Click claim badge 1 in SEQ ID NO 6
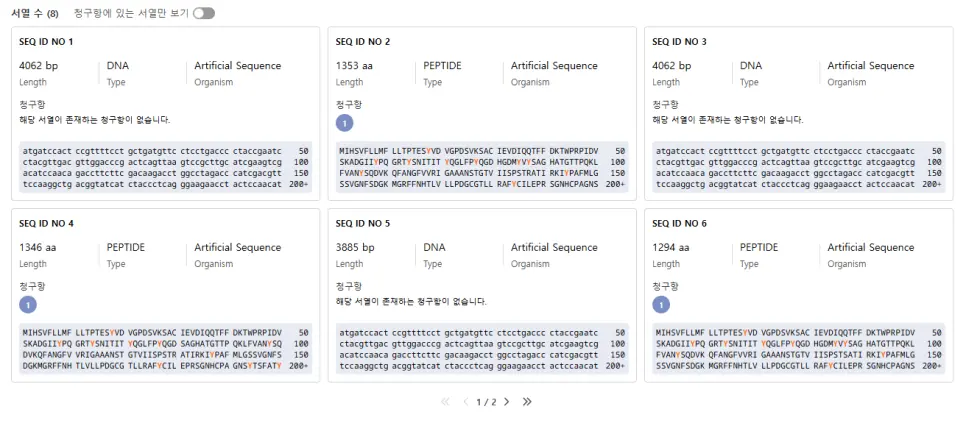 (661, 305)
